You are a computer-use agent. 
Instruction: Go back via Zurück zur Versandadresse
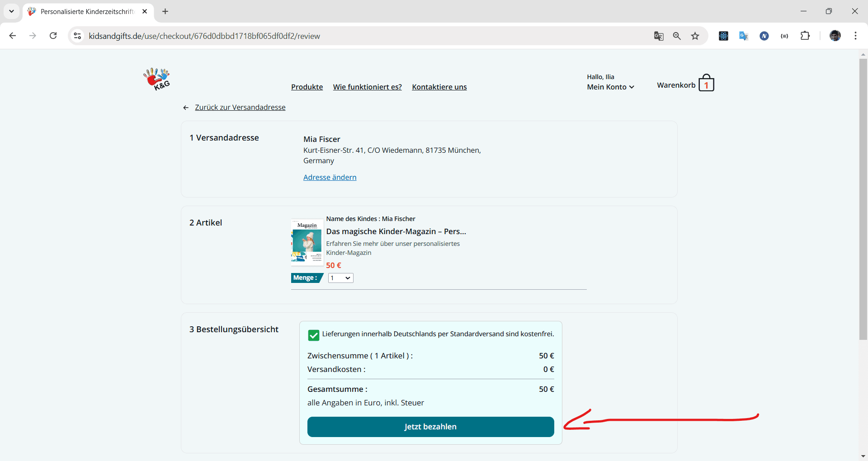click(x=240, y=107)
